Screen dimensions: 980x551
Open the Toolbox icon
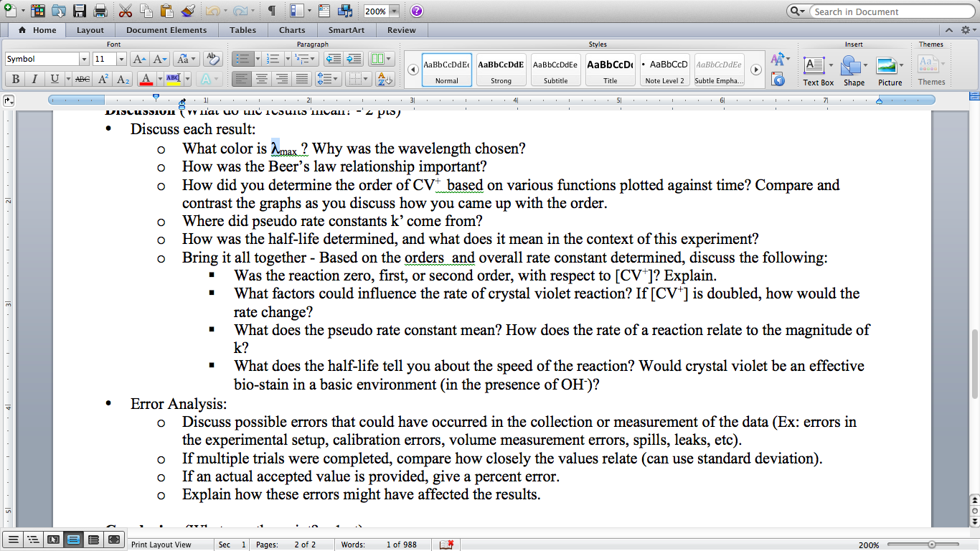pos(324,11)
